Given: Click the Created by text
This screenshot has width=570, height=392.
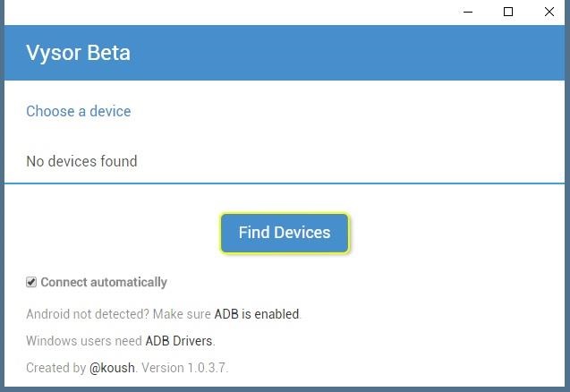Looking at the screenshot, I should (x=55, y=368).
